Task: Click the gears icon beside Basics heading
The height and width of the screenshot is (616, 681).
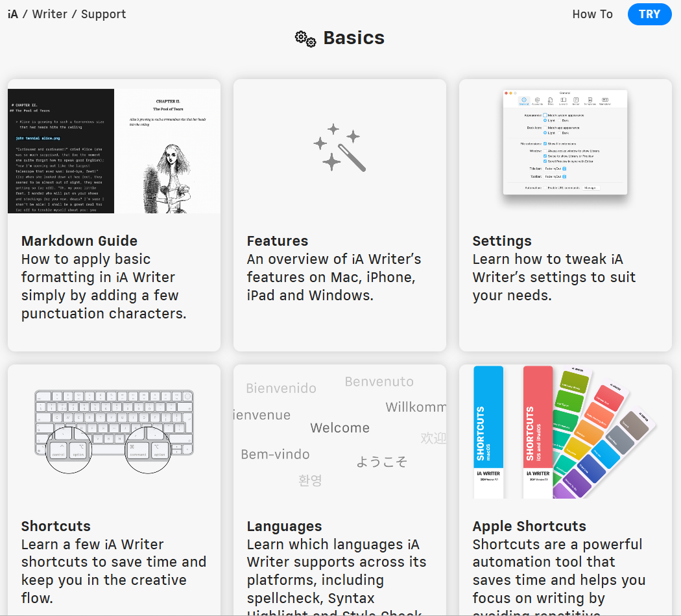Action: [x=305, y=39]
